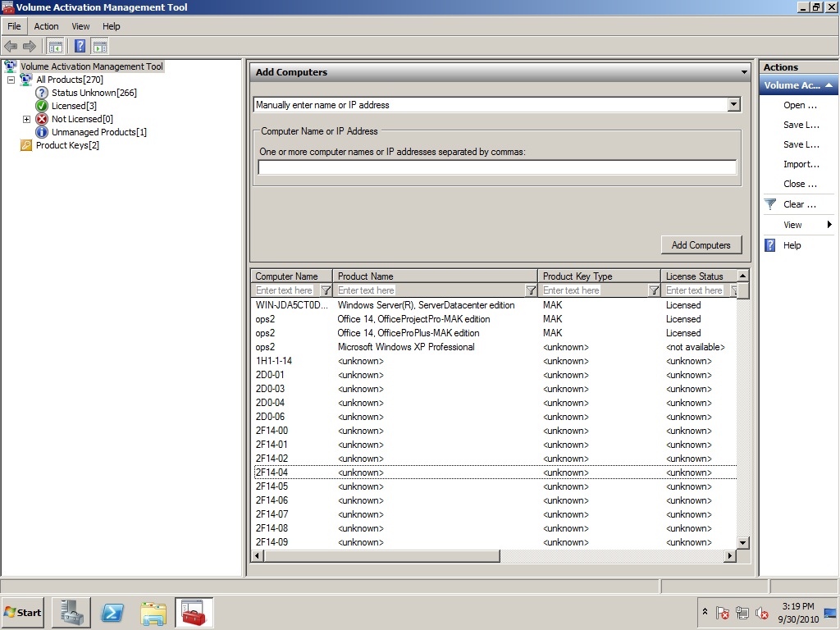
Task: Select the Unmanaged Products info icon node
Action: 43,132
